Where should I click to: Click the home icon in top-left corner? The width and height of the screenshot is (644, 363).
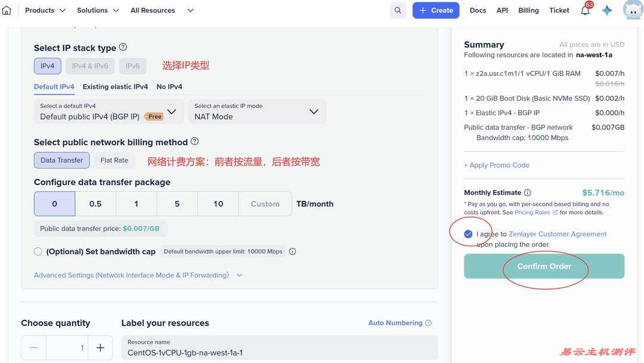(8, 9)
